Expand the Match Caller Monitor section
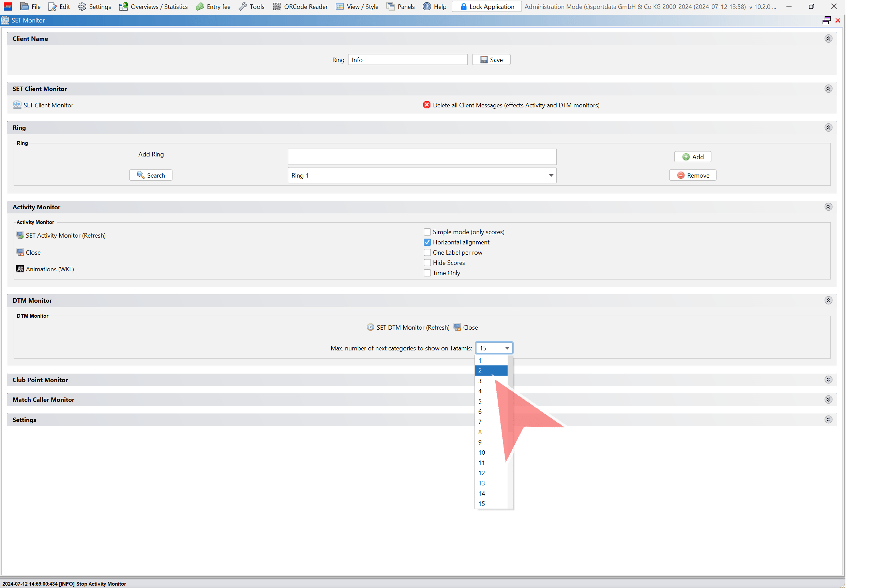 tap(828, 400)
